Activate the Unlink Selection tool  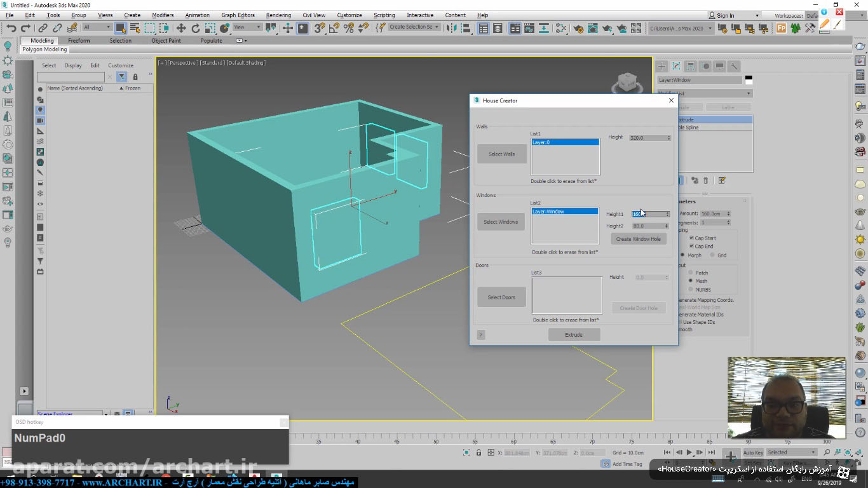click(x=57, y=28)
